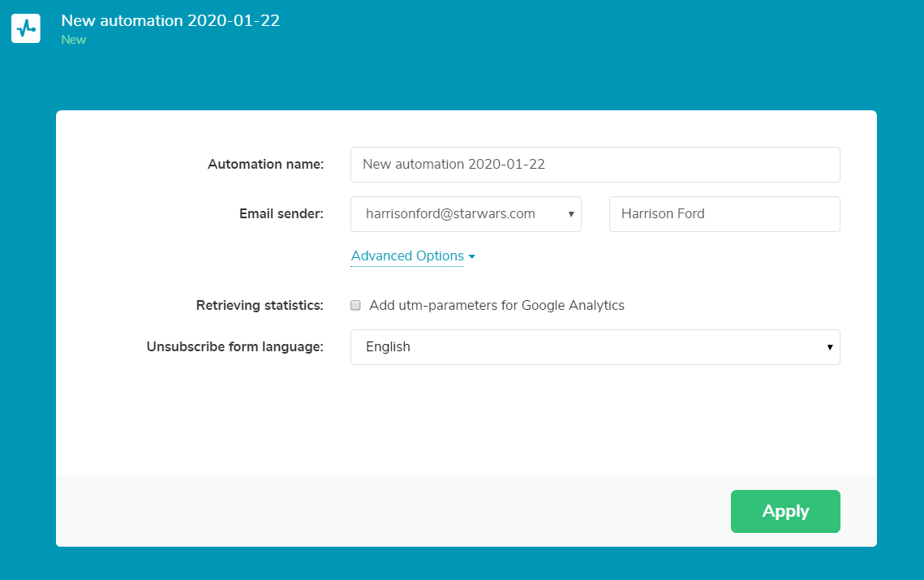Click the arrow on the language dropdown
Image resolution: width=924 pixels, height=580 pixels.
click(829, 347)
